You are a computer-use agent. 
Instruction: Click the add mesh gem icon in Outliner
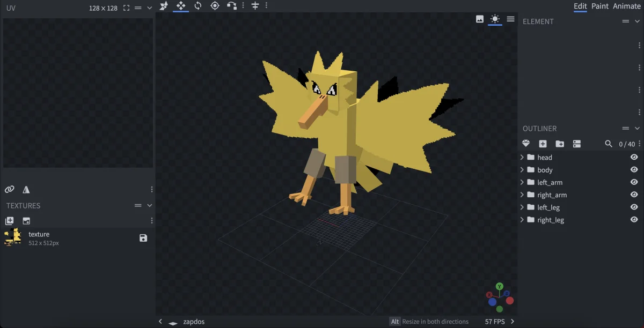click(526, 144)
